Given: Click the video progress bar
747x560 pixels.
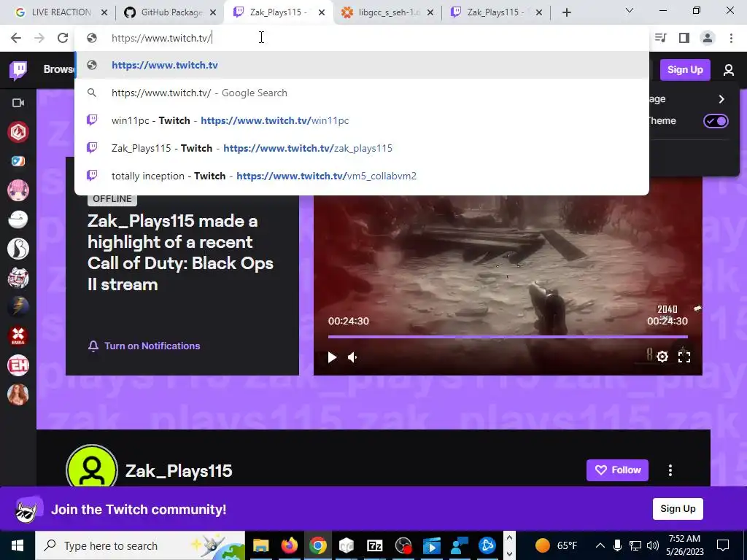Looking at the screenshot, I should click(508, 337).
